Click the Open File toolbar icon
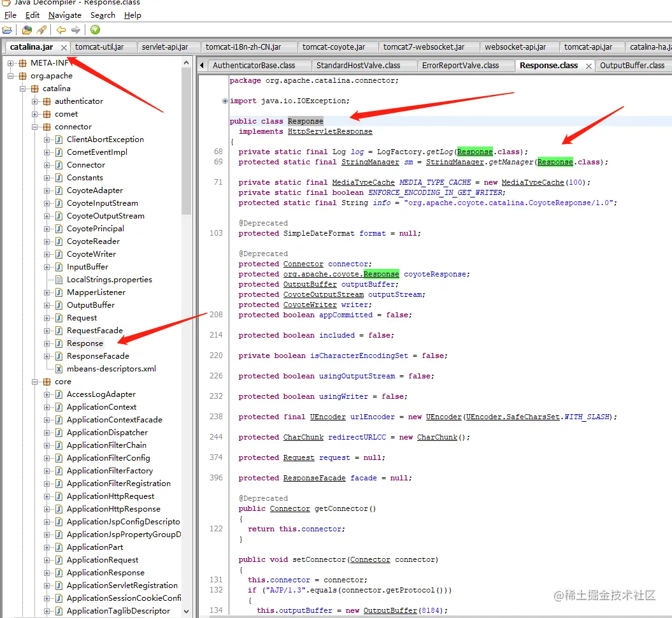Screen dimensions: 672x618 7,30
